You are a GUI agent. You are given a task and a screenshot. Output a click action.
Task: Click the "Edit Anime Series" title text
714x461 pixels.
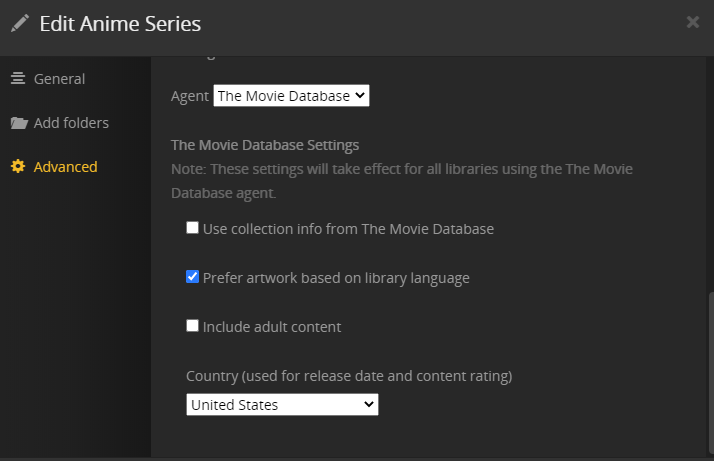coord(120,24)
